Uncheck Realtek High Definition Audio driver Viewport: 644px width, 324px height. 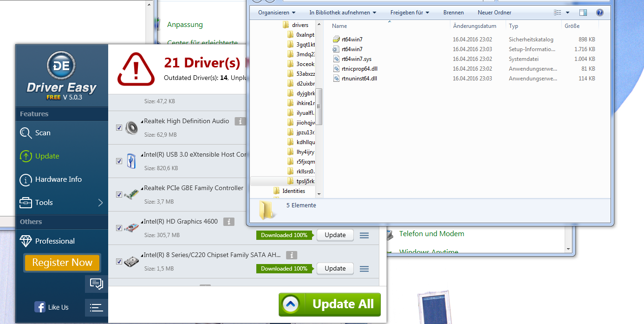pyautogui.click(x=119, y=127)
